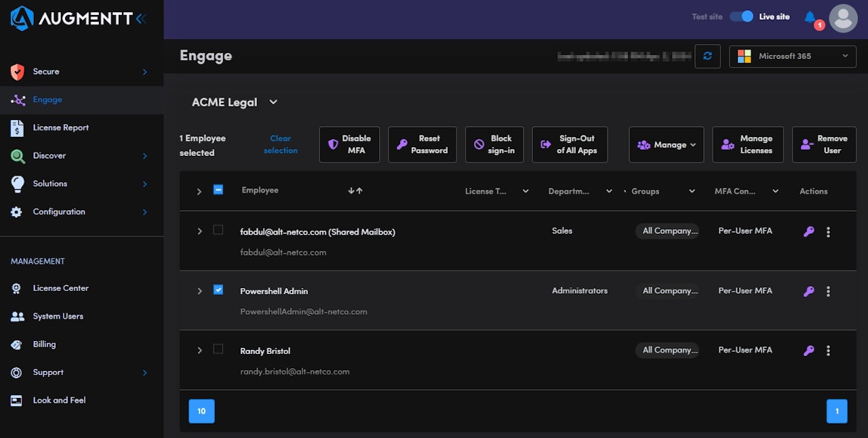Open License Report in the sidebar

point(60,127)
